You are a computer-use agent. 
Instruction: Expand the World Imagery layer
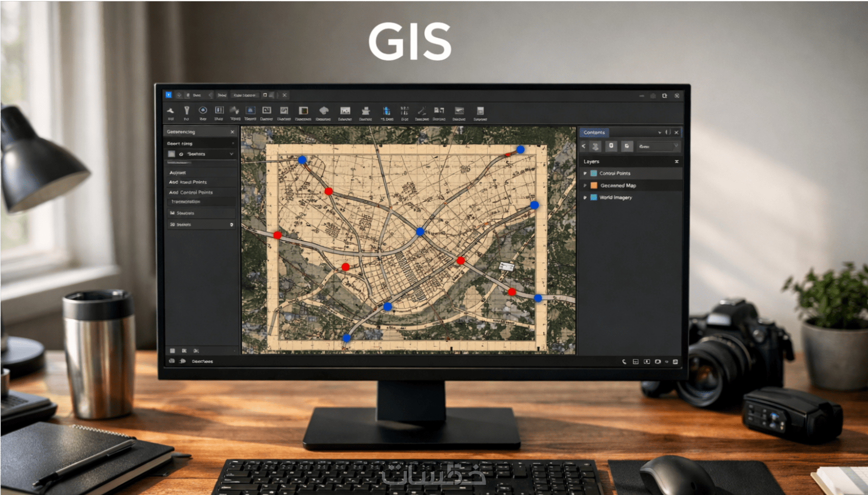click(585, 197)
